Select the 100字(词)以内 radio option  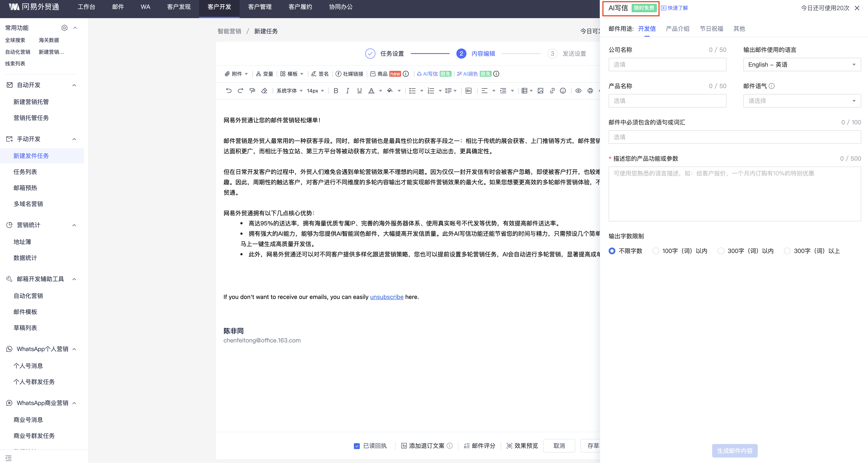tap(656, 251)
